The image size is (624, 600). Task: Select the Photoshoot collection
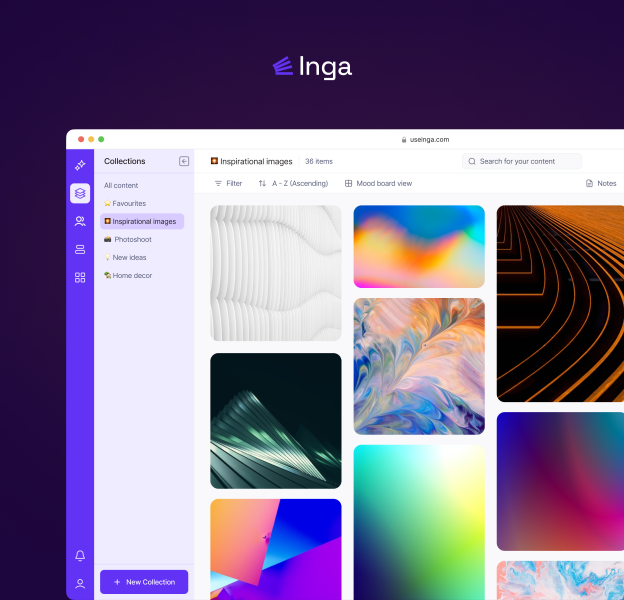(131, 239)
